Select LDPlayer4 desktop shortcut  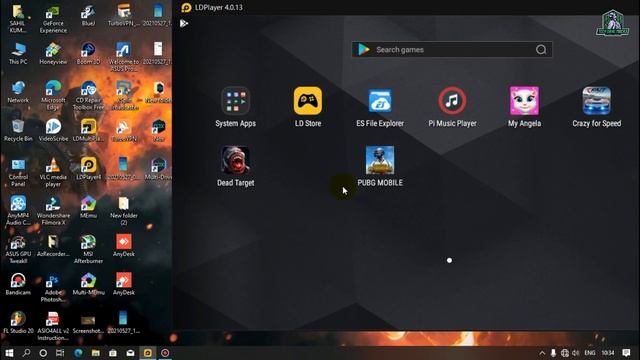tap(88, 169)
